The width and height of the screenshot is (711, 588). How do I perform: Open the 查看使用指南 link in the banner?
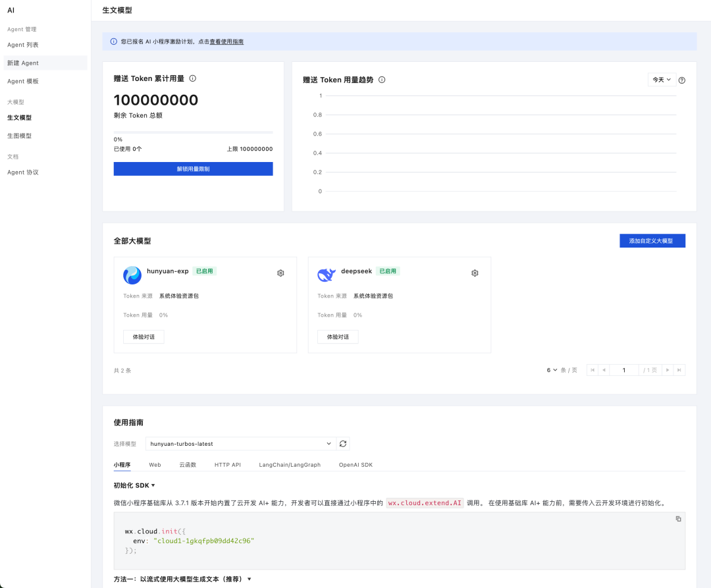226,41
